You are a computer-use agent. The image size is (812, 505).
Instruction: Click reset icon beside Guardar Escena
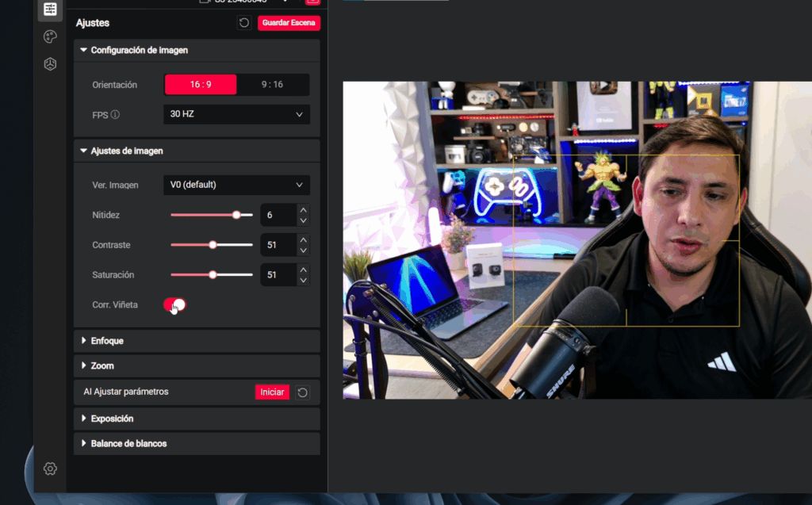244,23
